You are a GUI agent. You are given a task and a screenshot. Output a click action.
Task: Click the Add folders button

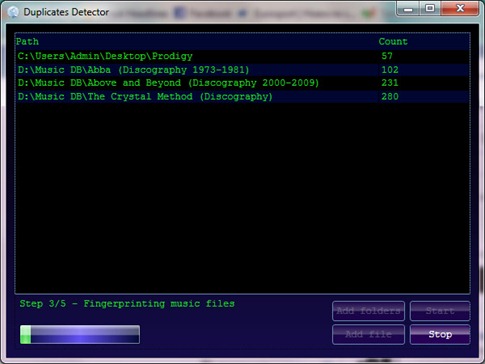(x=368, y=311)
